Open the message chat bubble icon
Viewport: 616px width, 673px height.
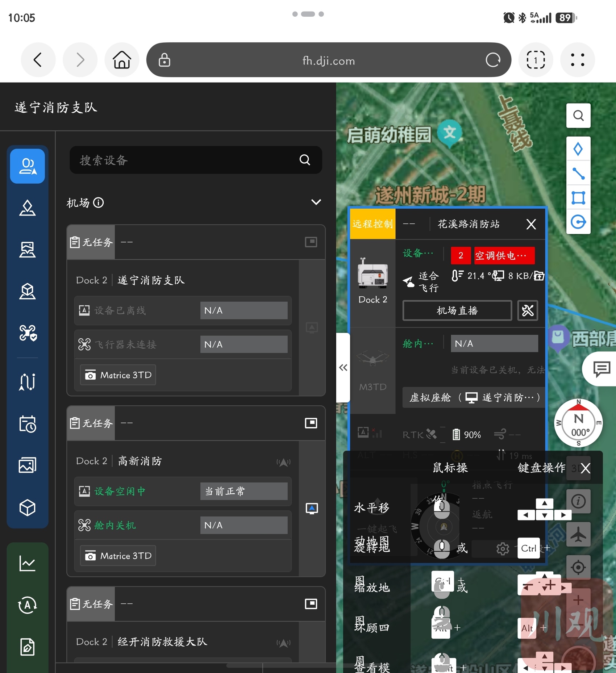[x=602, y=369]
